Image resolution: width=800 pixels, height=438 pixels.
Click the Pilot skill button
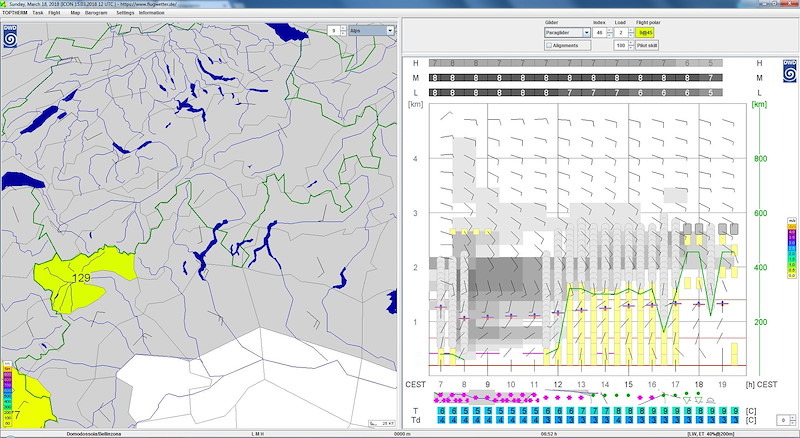(x=647, y=45)
